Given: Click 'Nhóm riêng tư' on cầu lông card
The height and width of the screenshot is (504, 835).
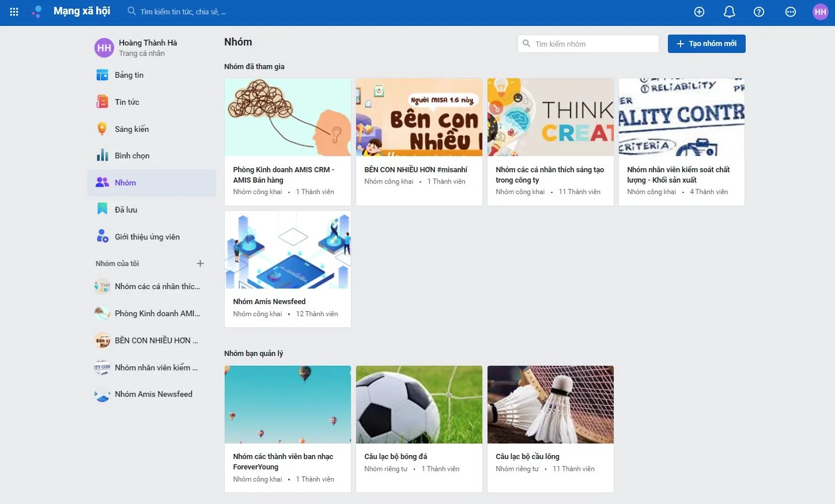Looking at the screenshot, I should (517, 469).
